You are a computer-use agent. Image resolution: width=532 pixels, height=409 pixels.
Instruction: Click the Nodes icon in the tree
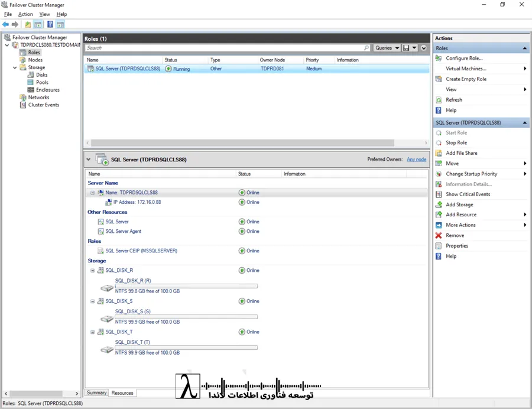(22, 60)
